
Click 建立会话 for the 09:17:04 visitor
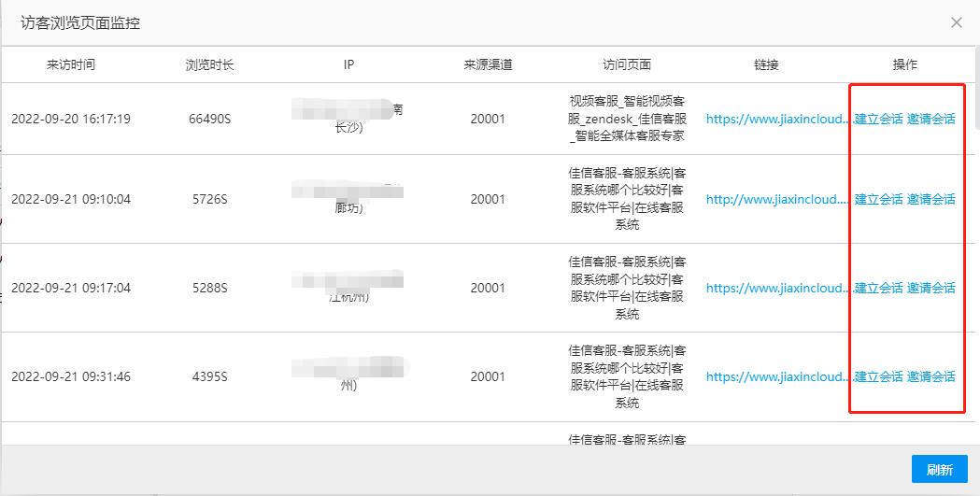click(x=879, y=288)
